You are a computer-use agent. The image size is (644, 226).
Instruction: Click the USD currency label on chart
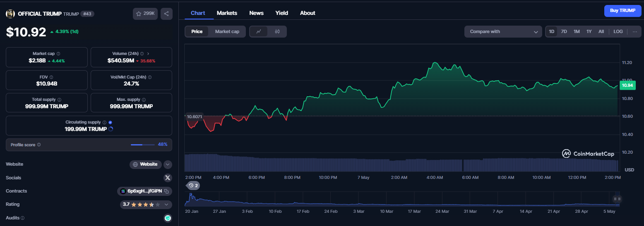point(629,170)
